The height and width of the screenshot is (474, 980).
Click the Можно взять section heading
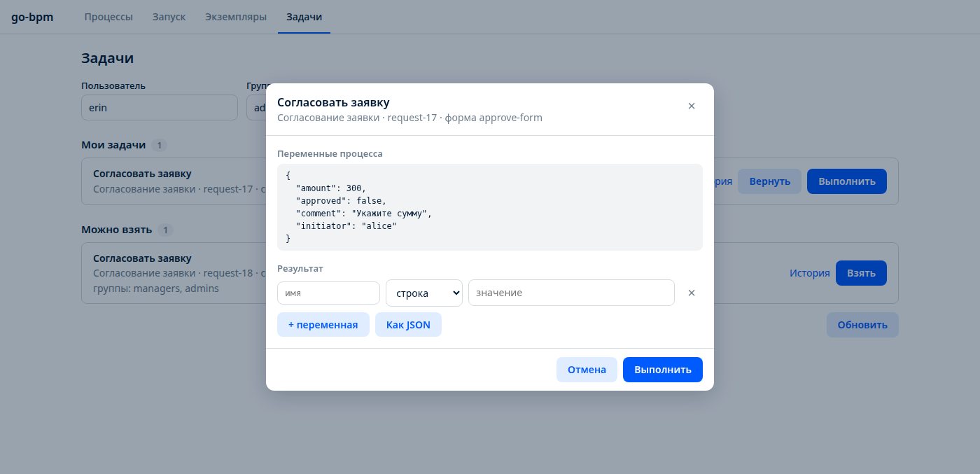pos(116,230)
